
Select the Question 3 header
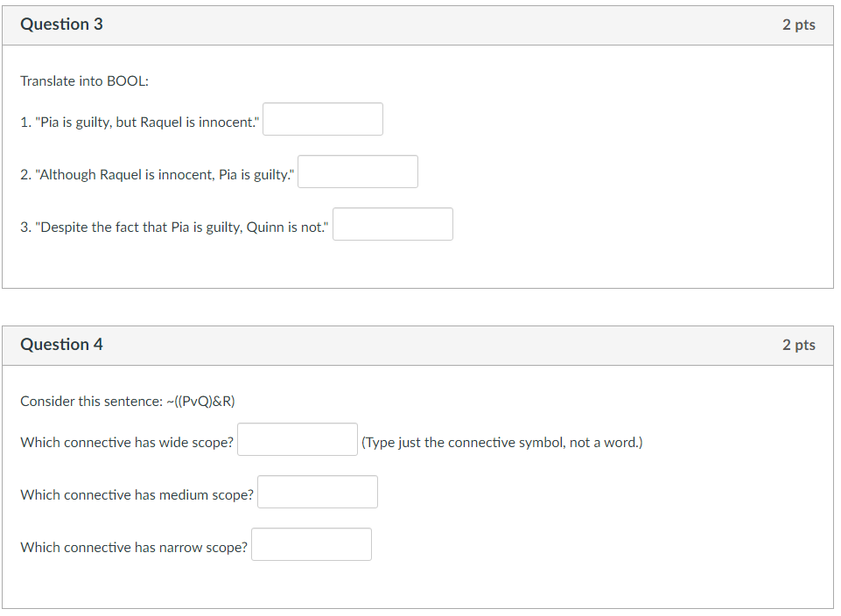(61, 24)
